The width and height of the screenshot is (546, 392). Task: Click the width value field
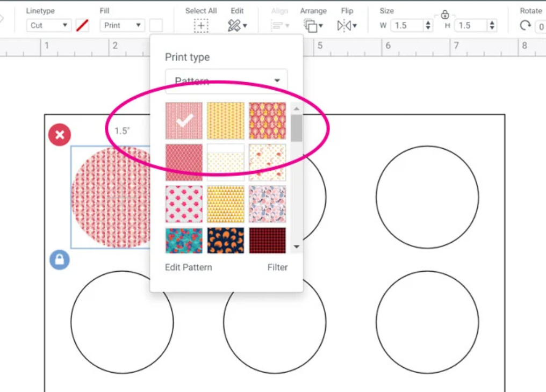click(x=407, y=25)
